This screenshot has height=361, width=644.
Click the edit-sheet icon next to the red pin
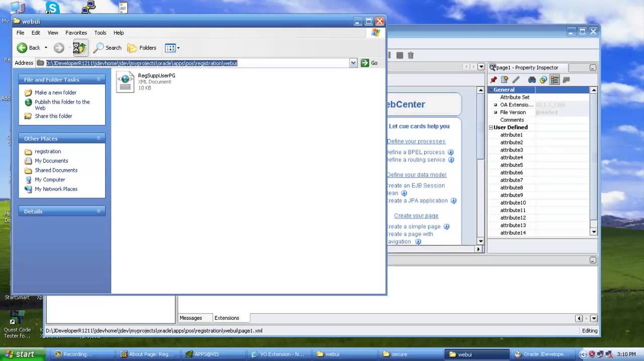pos(505,80)
